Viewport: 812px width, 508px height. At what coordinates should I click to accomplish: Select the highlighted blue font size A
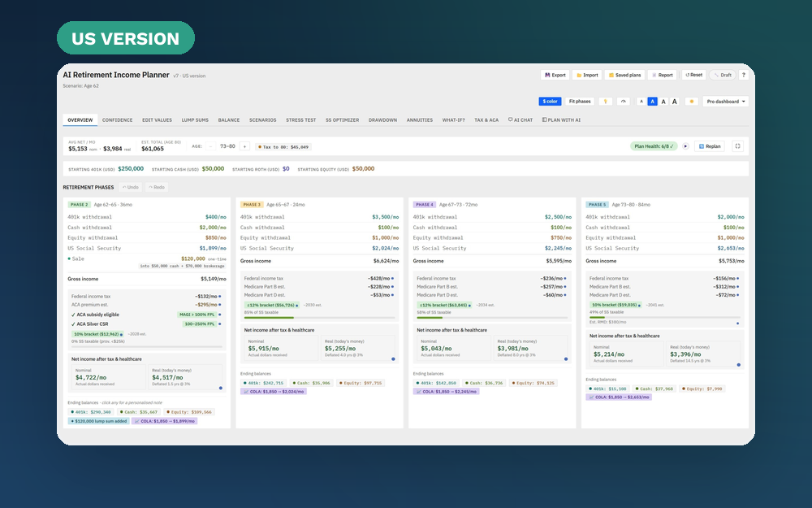click(653, 102)
